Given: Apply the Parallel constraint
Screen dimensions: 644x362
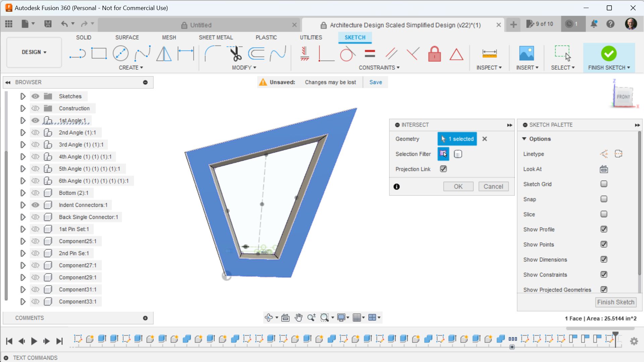Looking at the screenshot, I should 391,54.
